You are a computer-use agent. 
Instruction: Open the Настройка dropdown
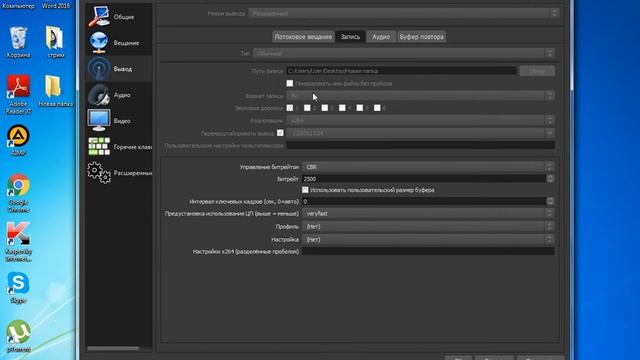point(428,240)
